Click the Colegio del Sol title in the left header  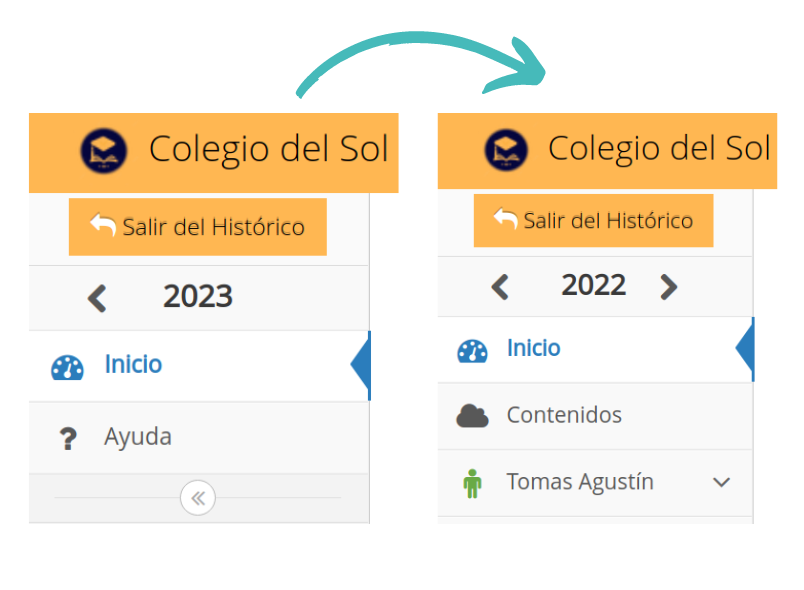coord(269,150)
